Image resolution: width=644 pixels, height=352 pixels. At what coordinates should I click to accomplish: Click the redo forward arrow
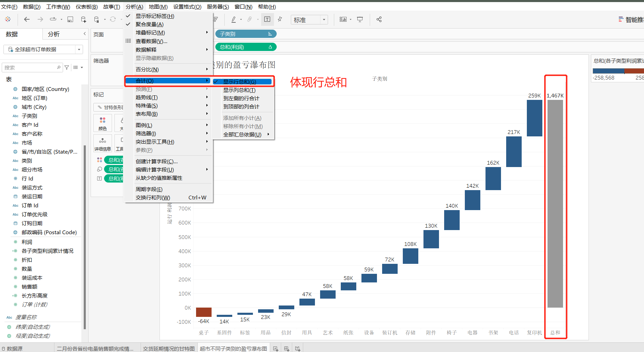click(40, 19)
